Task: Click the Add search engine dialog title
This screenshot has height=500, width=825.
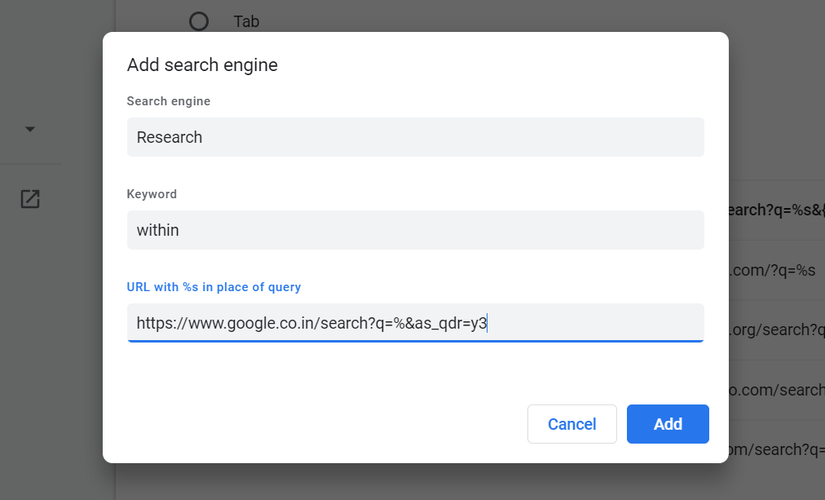Action: pyautogui.click(x=202, y=65)
